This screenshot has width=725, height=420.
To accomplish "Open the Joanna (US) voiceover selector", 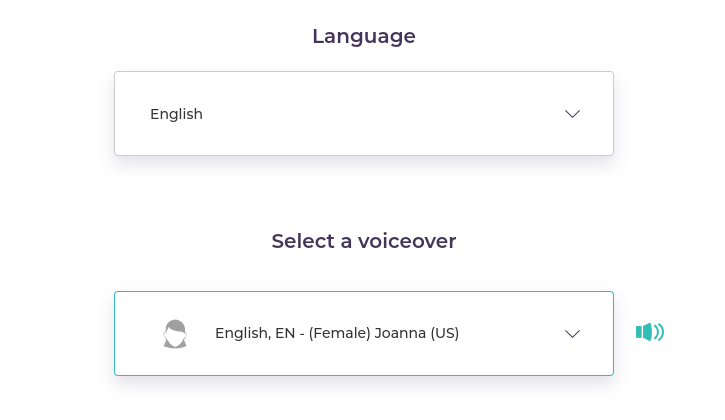I will (364, 334).
